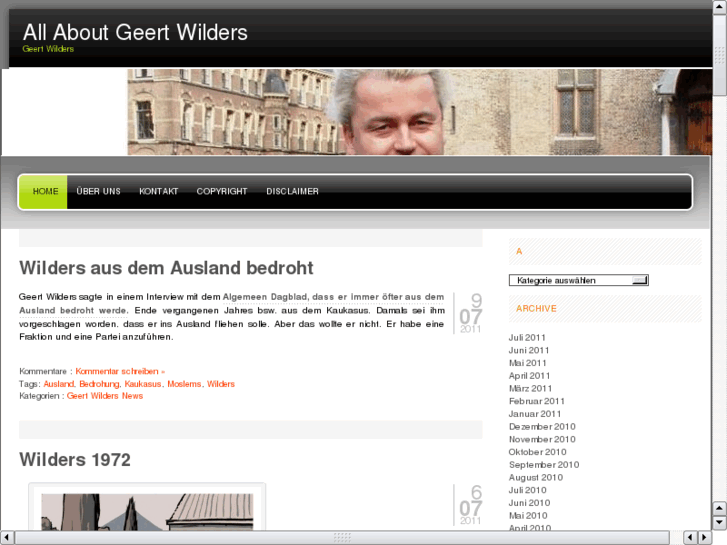Select the Ausland tag
Viewport: 727px width, 545px height.
coord(58,384)
